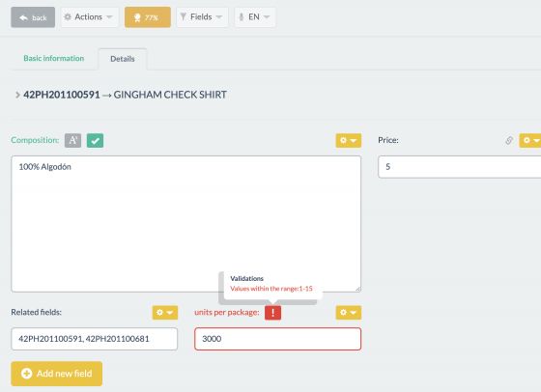
Task: Change language with the EN selector
Action: click(x=255, y=16)
